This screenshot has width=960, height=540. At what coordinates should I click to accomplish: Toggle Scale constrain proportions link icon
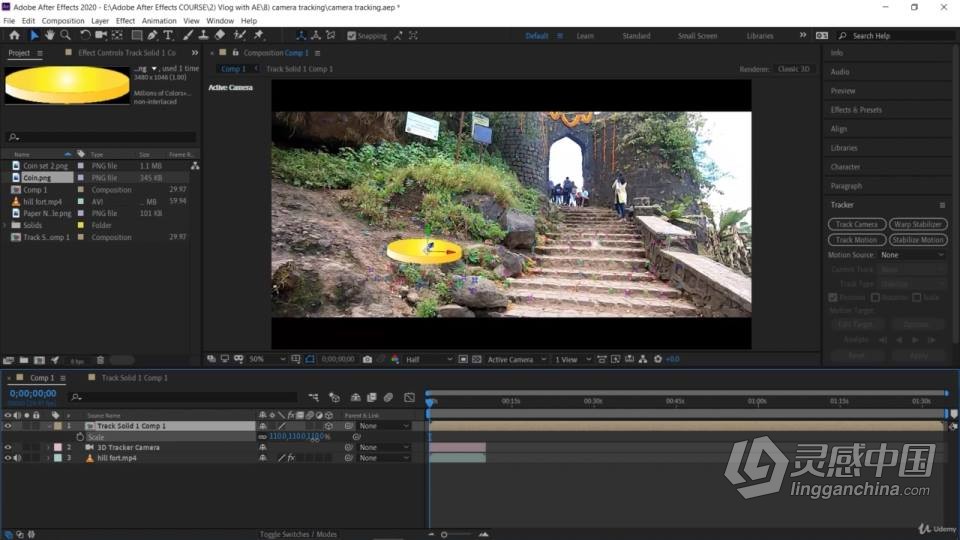(263, 437)
